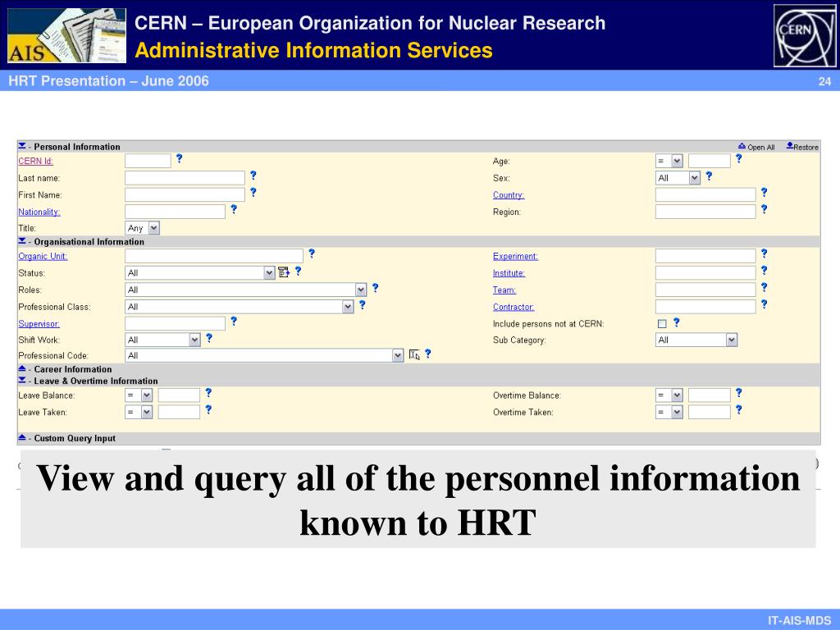The height and width of the screenshot is (630, 840).
Task: Click the help icon beside Shift Work dropdown
Action: 209,337
